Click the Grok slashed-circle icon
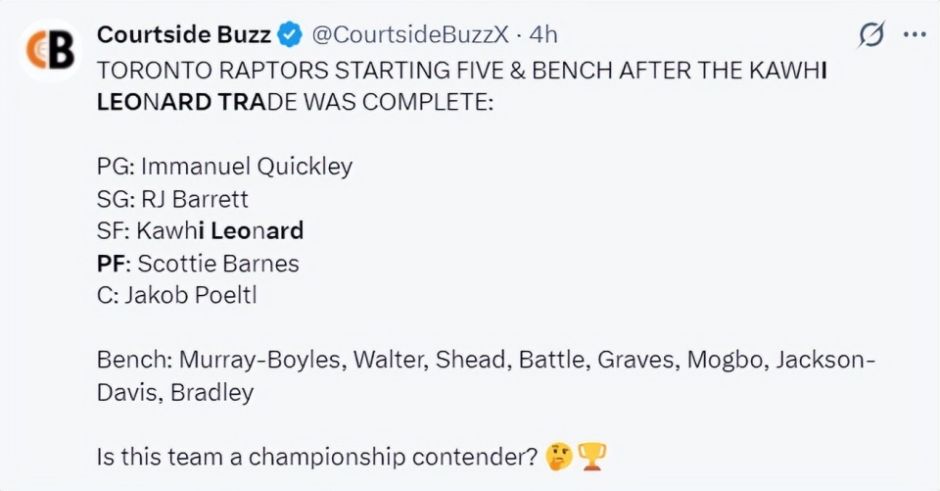Image resolution: width=940 pixels, height=491 pixels. pos(871,35)
